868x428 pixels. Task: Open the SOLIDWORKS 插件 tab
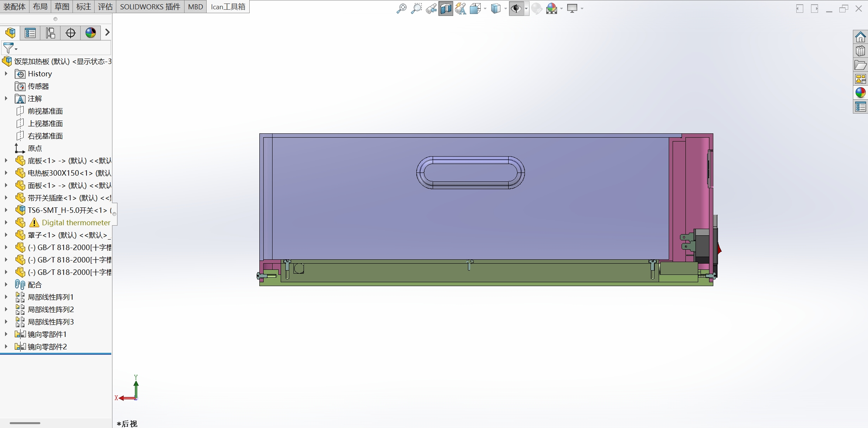click(x=150, y=7)
